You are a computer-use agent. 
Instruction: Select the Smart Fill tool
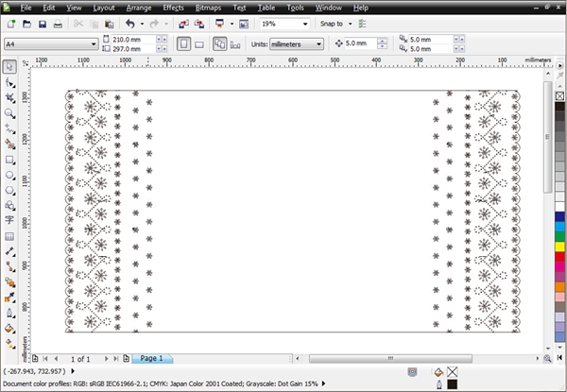point(9,145)
